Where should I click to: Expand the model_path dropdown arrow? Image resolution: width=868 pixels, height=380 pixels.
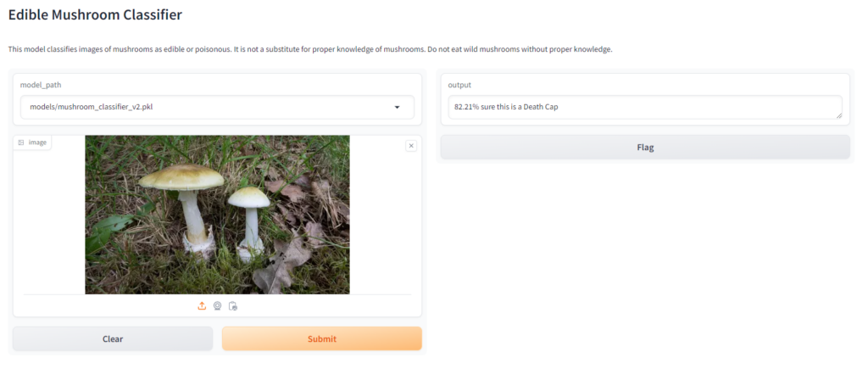click(397, 108)
